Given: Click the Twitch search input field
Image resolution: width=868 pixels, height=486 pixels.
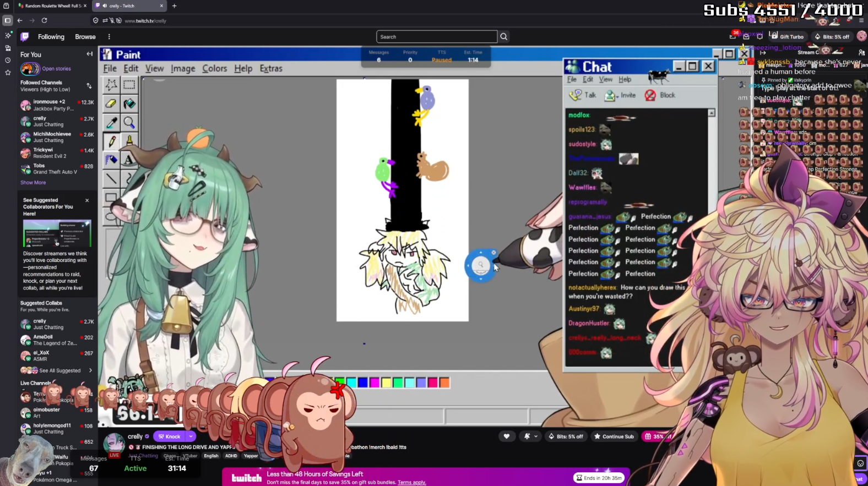Looking at the screenshot, I should (437, 37).
